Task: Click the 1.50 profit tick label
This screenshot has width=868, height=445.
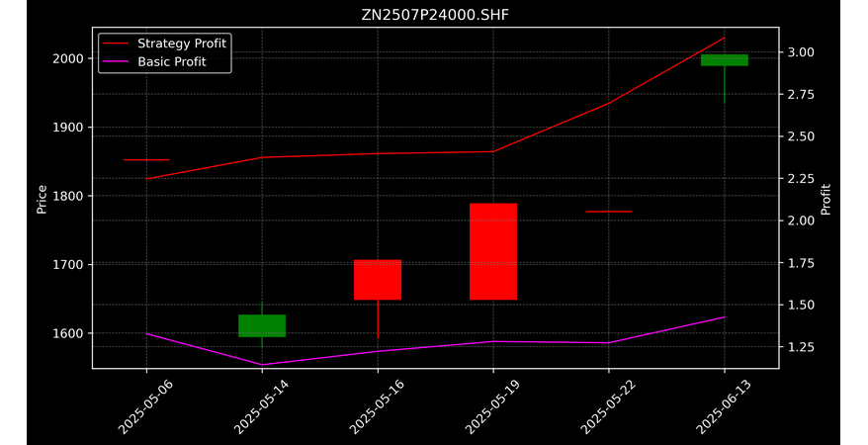Action: click(801, 305)
